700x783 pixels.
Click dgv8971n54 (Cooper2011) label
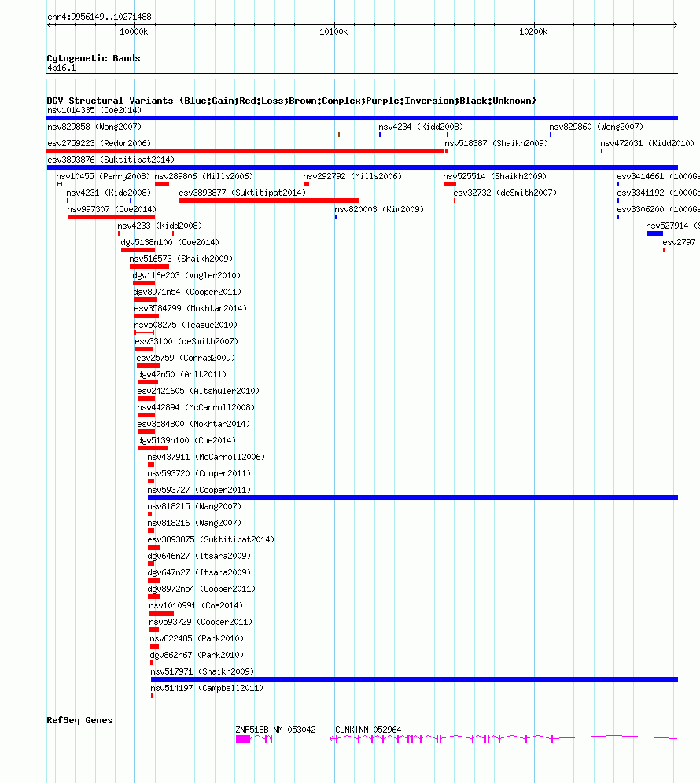[x=187, y=292]
